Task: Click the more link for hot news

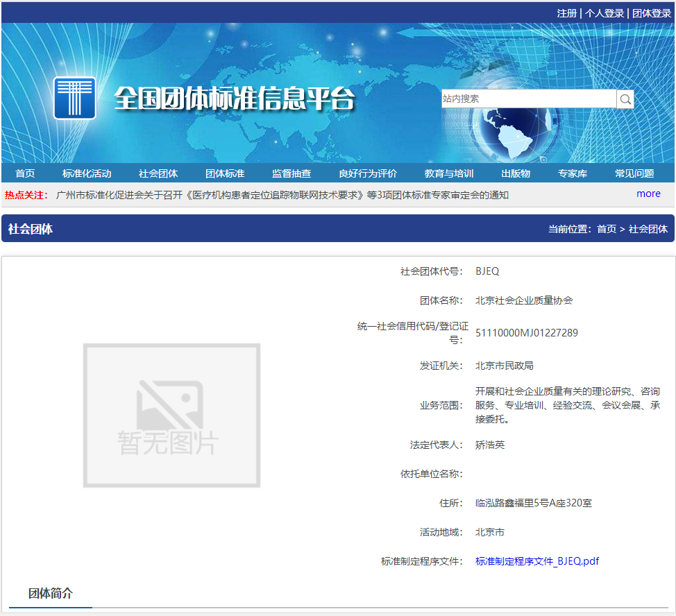Action: click(x=648, y=194)
